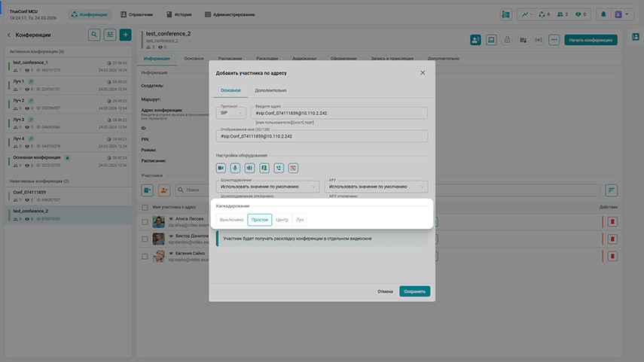644x362 pixels.
Task: Close the add participant dialog
Action: [x=423, y=73]
